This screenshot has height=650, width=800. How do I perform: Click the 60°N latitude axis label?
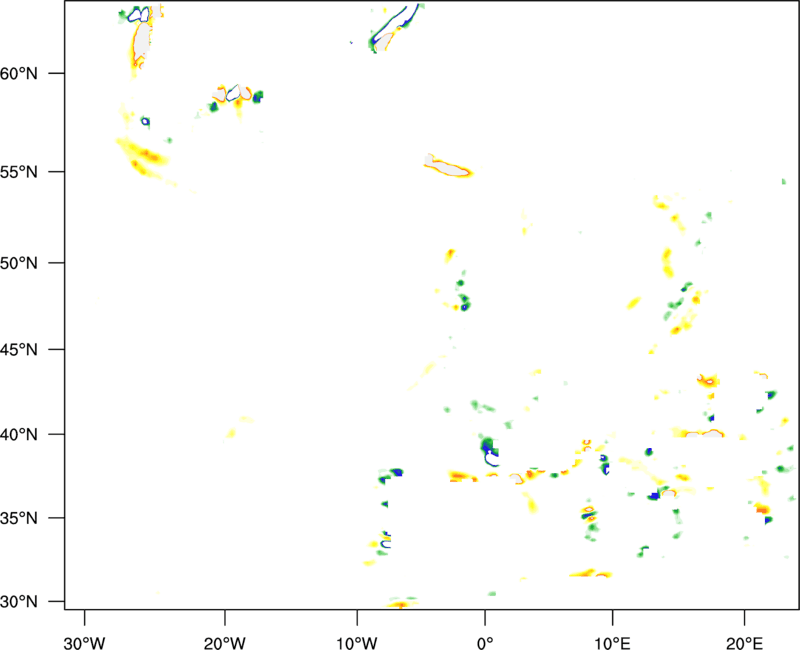click(x=19, y=73)
